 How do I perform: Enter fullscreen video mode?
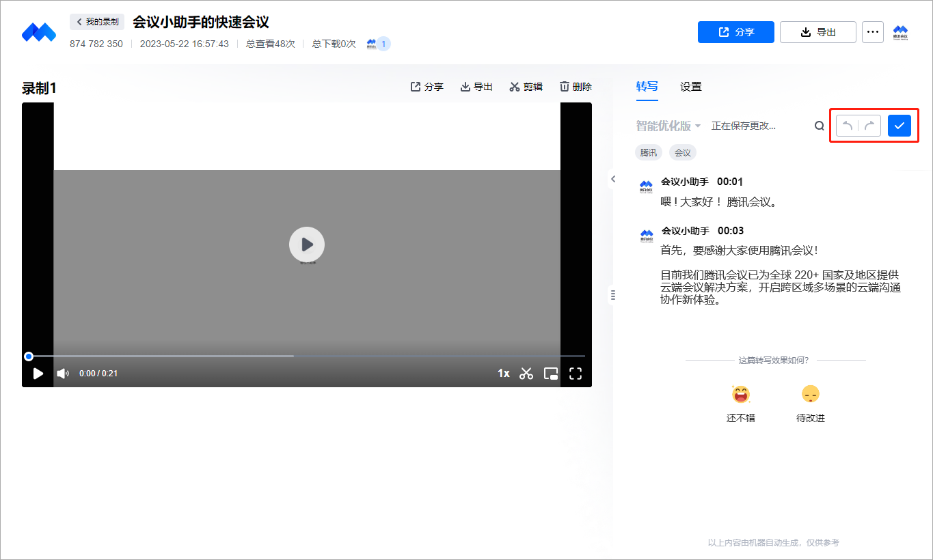coord(576,374)
